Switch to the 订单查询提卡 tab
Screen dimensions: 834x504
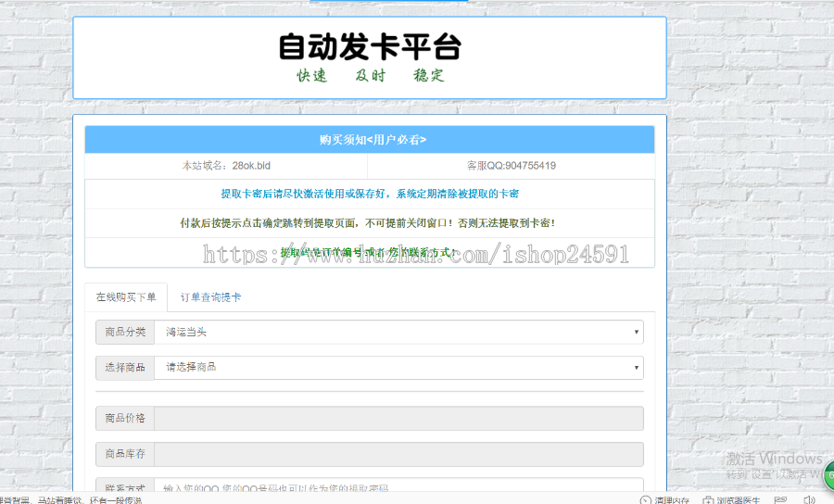[x=210, y=297]
